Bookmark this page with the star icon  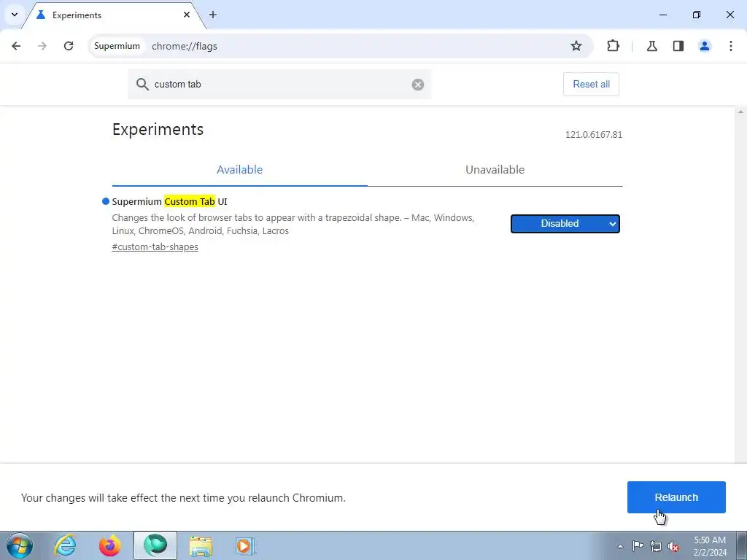[x=576, y=46]
